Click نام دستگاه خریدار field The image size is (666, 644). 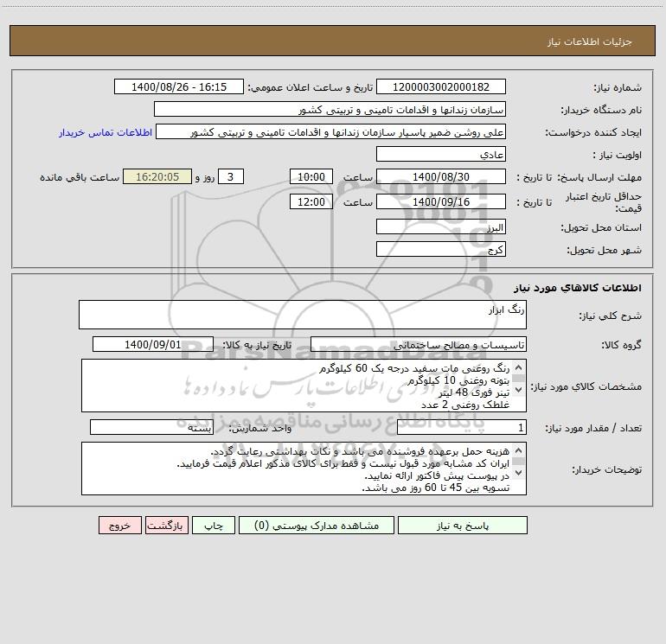click(330, 109)
